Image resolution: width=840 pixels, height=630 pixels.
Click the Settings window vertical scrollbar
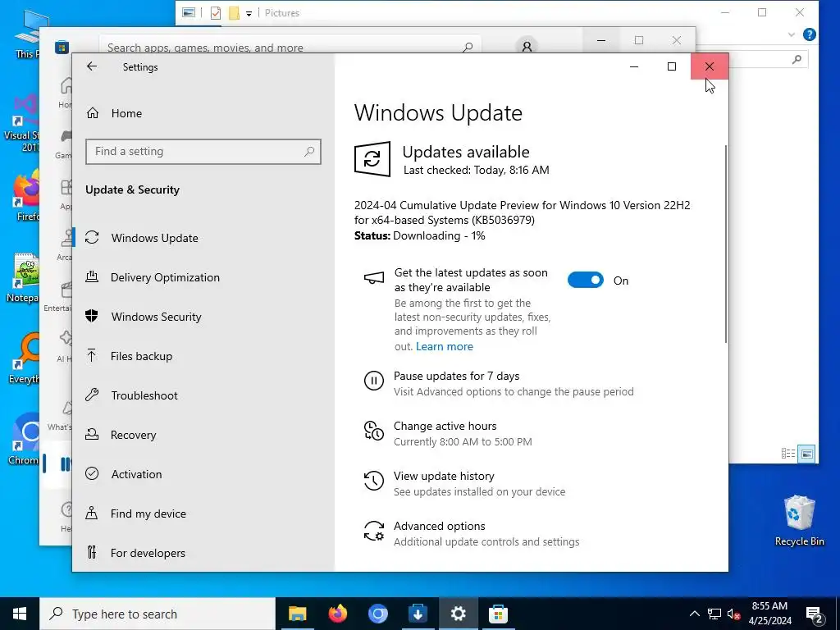tap(726, 244)
